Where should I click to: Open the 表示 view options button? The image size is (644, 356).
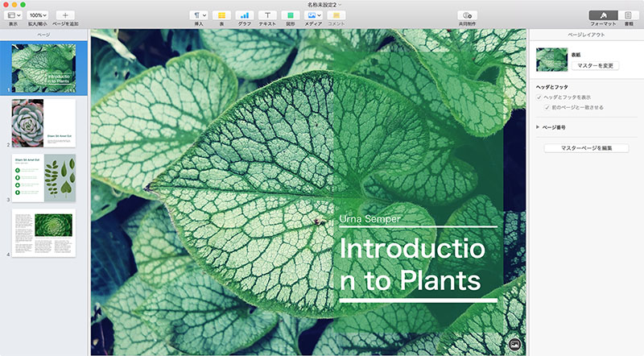pyautogui.click(x=13, y=15)
